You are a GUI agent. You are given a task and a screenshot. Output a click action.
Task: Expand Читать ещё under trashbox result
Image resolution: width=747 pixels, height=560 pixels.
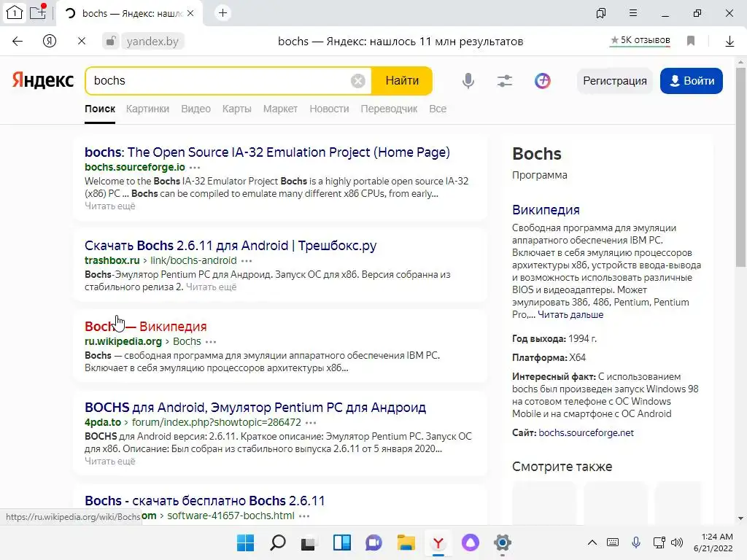click(211, 287)
